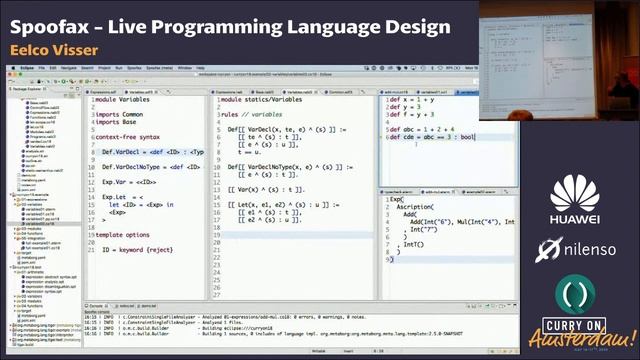The width and height of the screenshot is (640, 360).
Task: Switch to the Common.sdf3 editor tab
Action: (x=340, y=92)
